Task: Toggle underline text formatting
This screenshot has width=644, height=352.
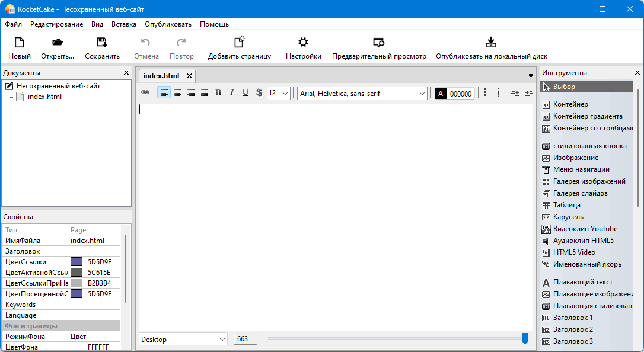Action: click(x=246, y=93)
